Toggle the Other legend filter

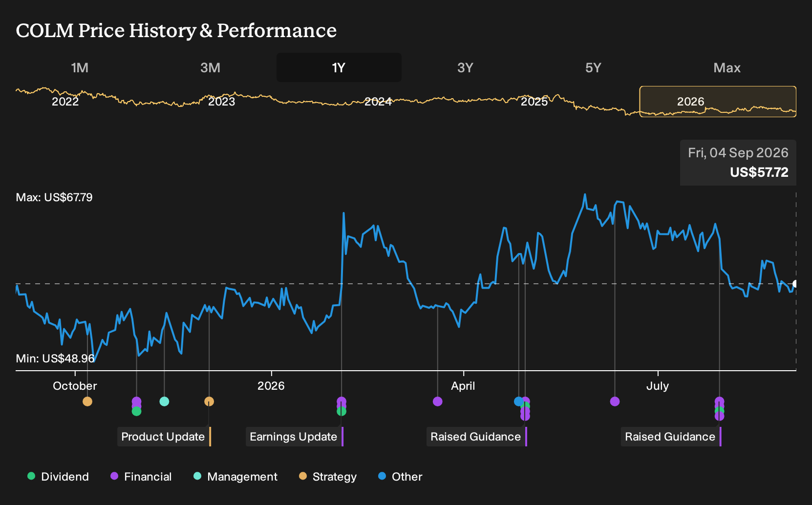400,477
